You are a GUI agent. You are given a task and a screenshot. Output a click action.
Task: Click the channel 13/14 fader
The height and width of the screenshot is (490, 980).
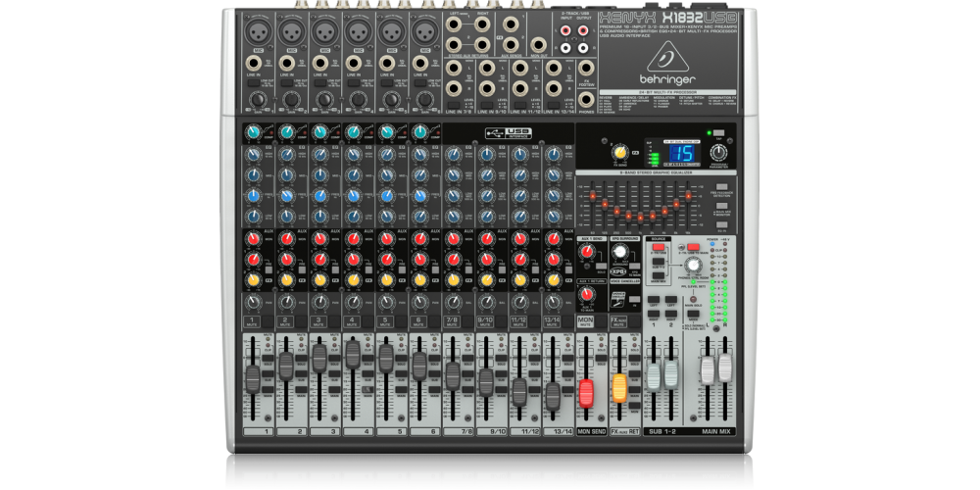point(553,396)
